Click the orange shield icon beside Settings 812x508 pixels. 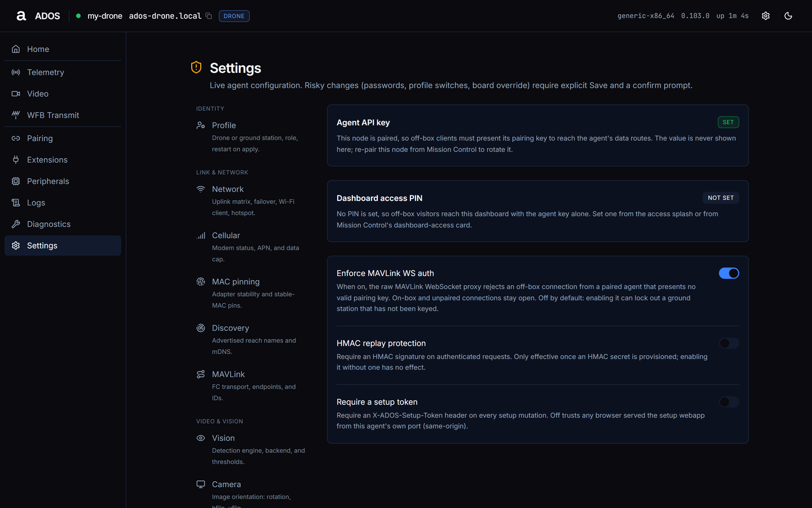pos(196,67)
